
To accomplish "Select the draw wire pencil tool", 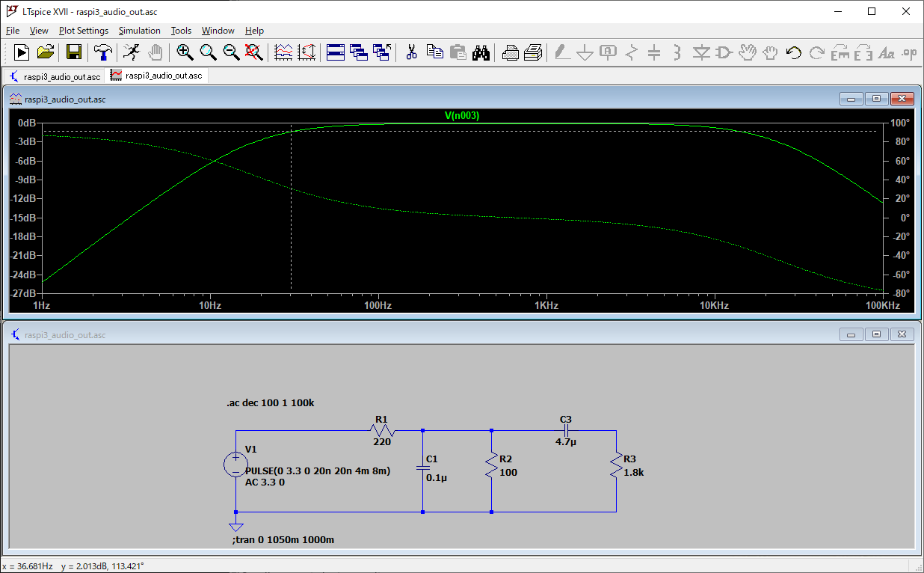I will click(x=562, y=52).
